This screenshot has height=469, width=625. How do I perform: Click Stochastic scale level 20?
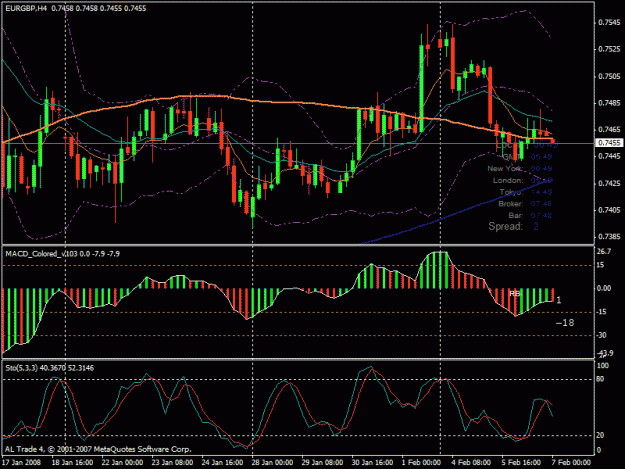(600, 436)
